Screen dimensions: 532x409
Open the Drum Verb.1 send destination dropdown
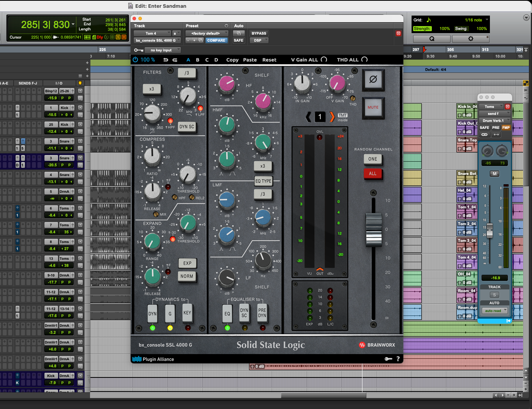click(494, 120)
